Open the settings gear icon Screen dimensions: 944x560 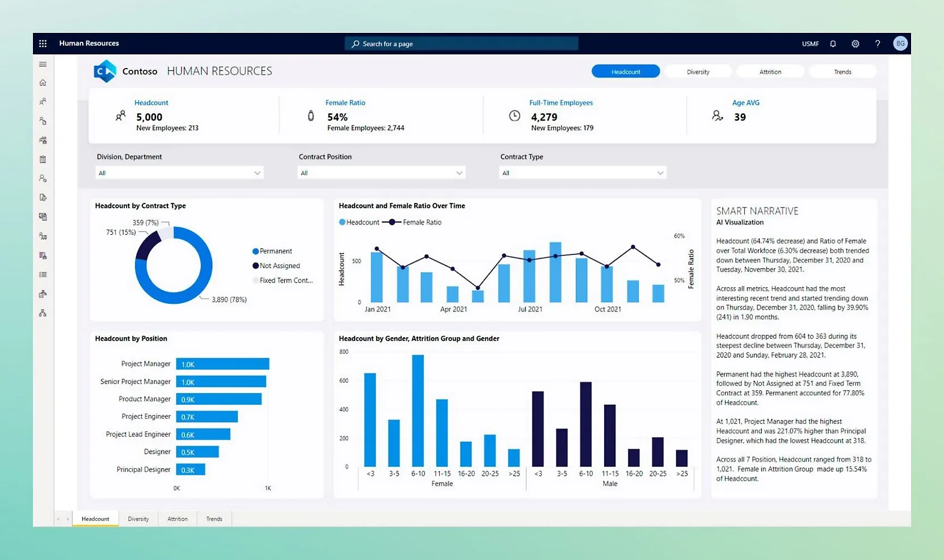pos(855,44)
